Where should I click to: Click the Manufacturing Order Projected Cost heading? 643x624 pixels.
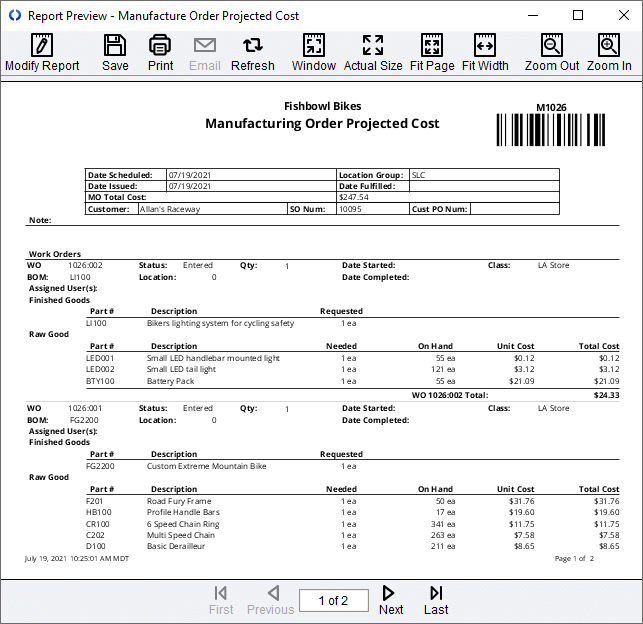coord(322,123)
